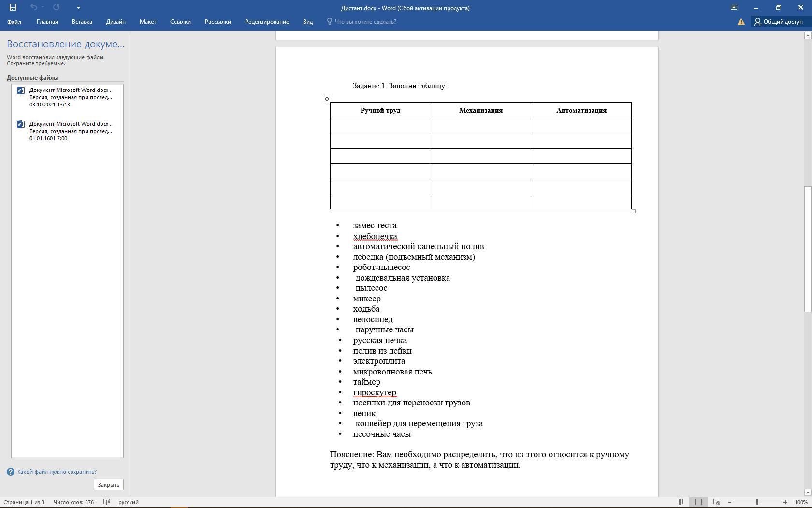Click the list item 'микроволновая печь'

[x=392, y=372]
